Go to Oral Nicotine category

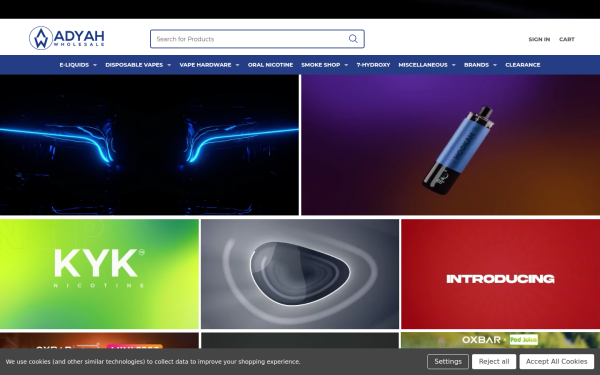(x=270, y=65)
